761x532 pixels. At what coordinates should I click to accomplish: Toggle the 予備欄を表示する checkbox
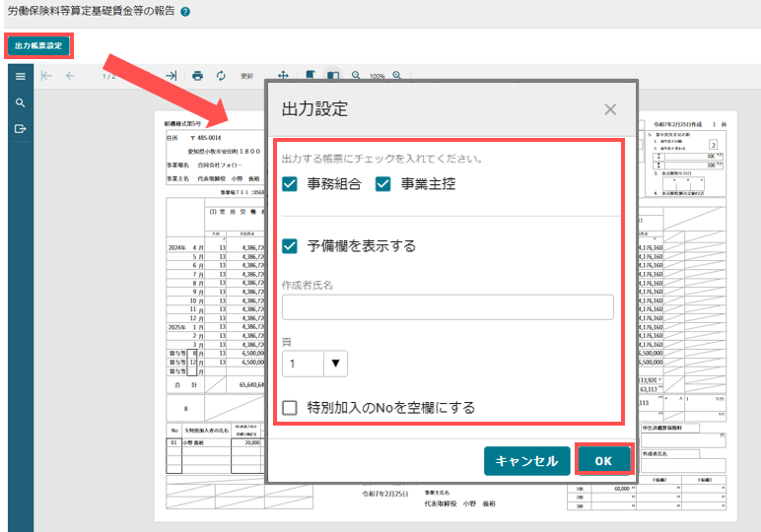pos(289,246)
